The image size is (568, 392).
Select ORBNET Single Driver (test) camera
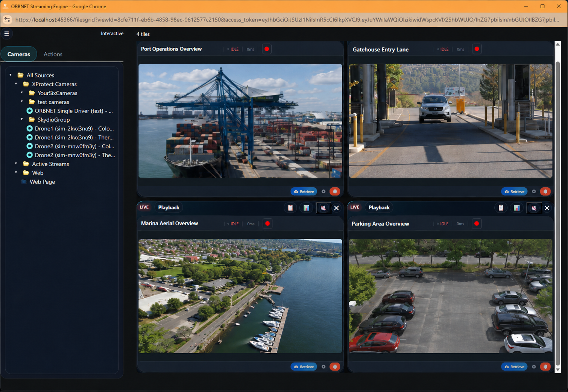(x=70, y=111)
